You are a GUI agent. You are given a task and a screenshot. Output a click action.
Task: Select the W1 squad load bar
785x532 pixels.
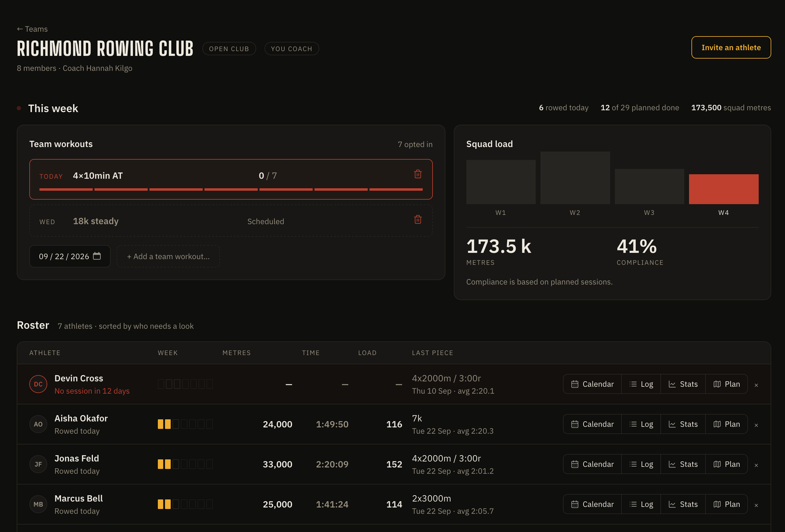point(501,182)
